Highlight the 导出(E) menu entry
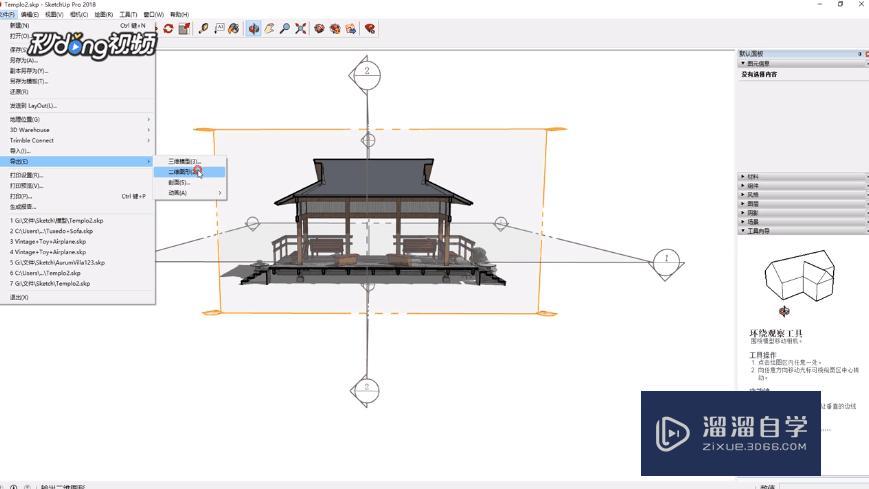The width and height of the screenshot is (869, 489). click(78, 161)
